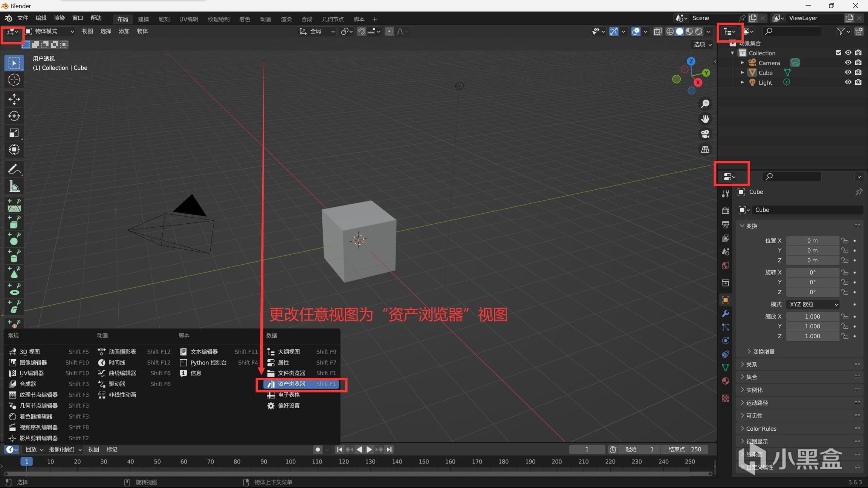Expand the 关系 panel

(x=751, y=364)
